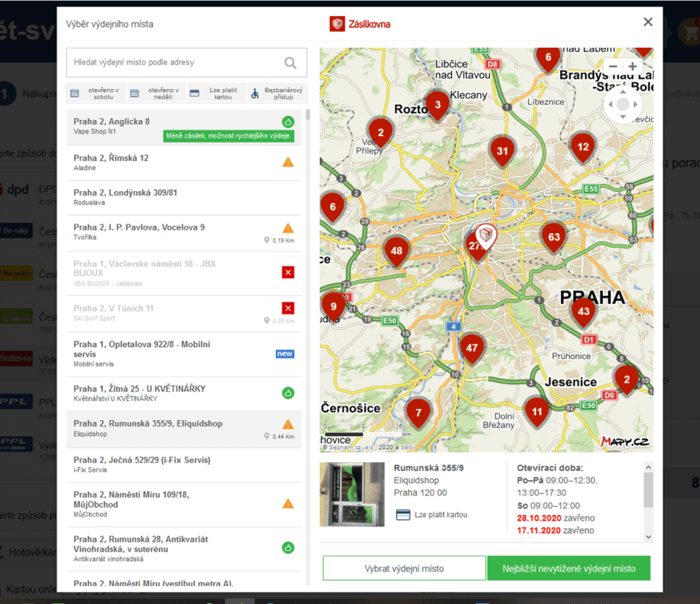Click the 'Lze platit kartou' detail icon

point(402,515)
